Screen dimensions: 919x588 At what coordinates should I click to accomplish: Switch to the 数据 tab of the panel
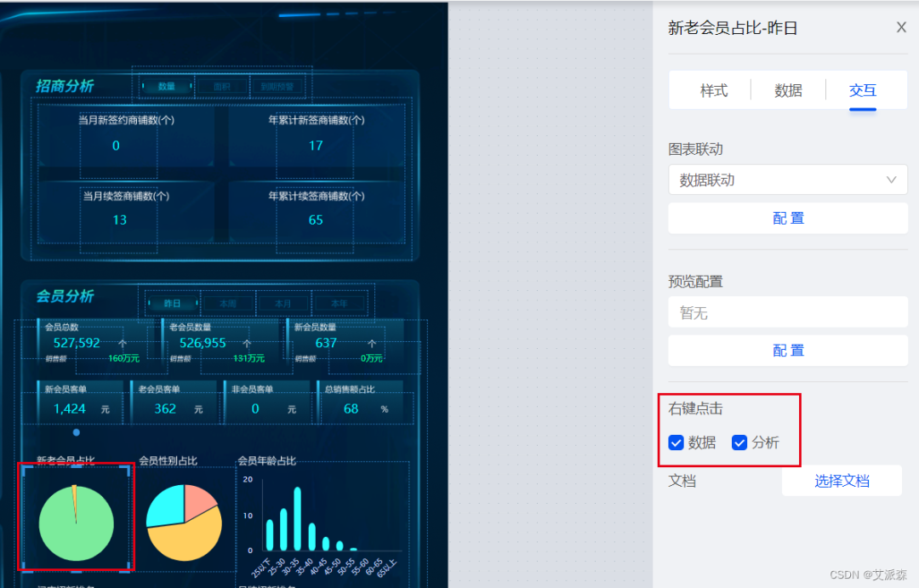tap(788, 89)
